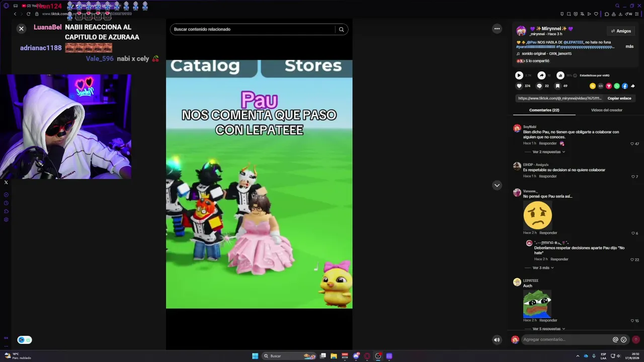
Task: Mute the video with the speaker icon
Action: coord(497,340)
